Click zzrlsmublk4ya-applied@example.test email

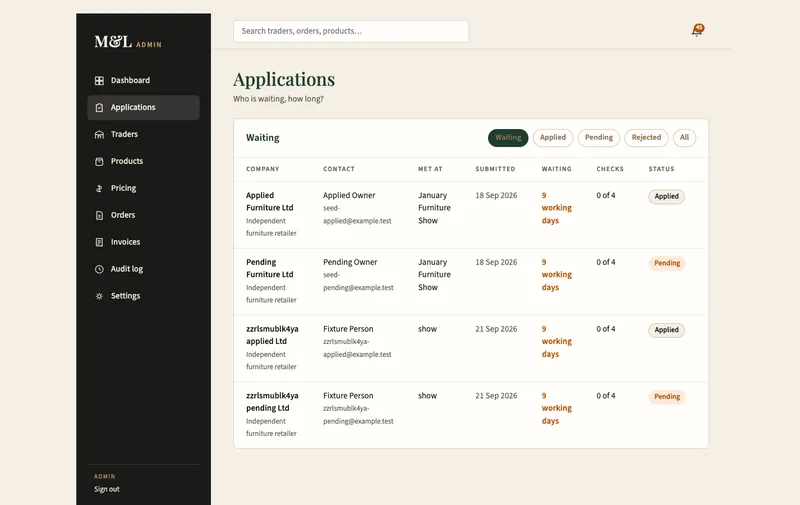pyautogui.click(x=357, y=348)
